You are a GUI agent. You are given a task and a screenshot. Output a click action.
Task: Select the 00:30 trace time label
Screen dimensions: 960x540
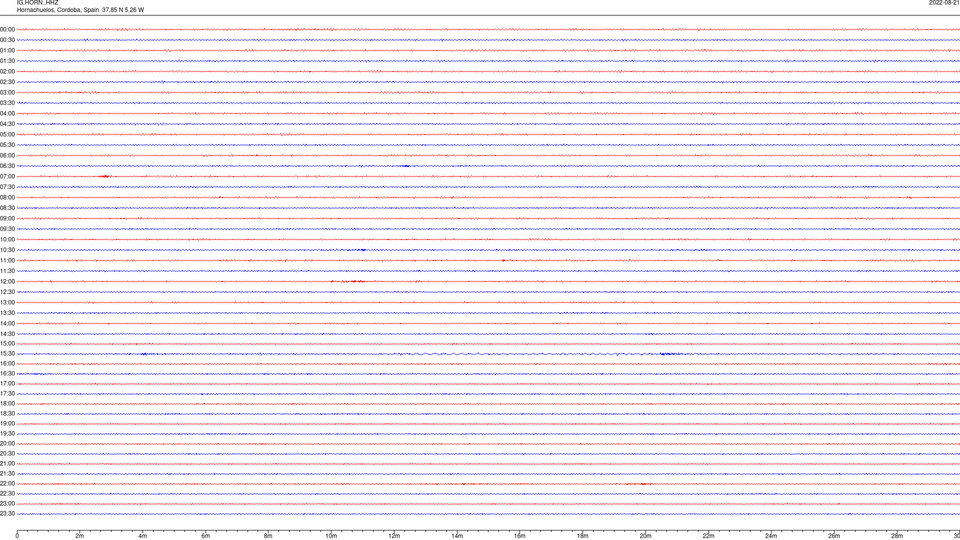[7, 40]
